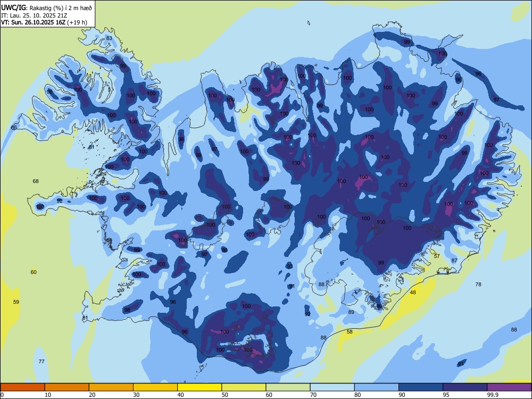Click the bright yellow 40–50 legend swatch
Image resolution: width=532 pixels, height=399 pixels.
click(199, 387)
